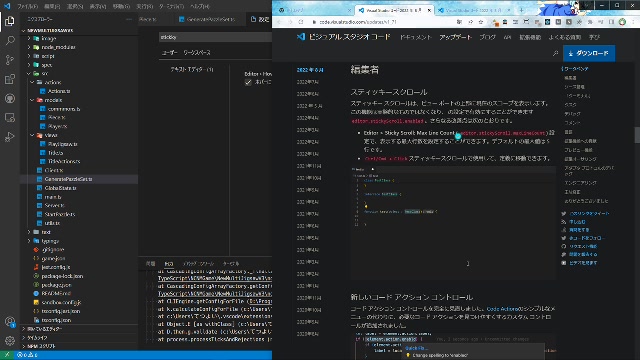Switch to the Settings editor tab

click(x=260, y=19)
